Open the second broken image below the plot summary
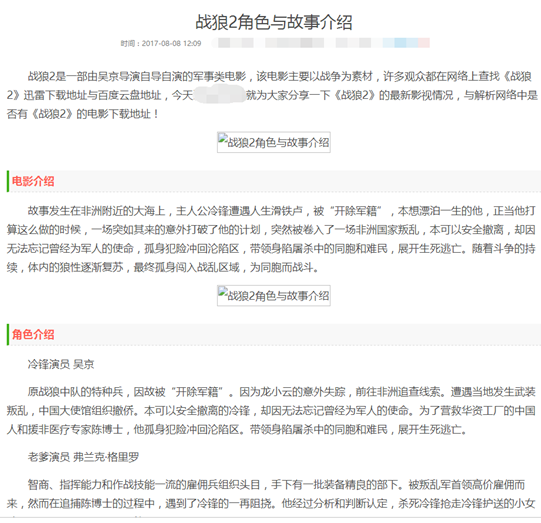 274,296
